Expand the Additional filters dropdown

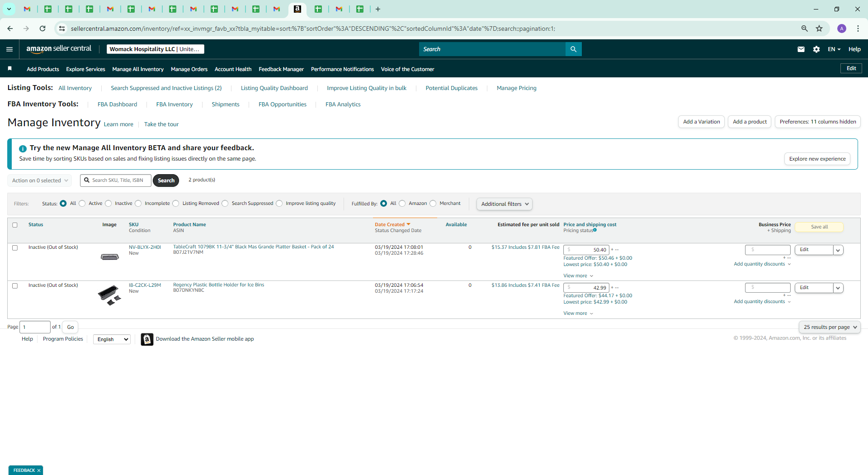(505, 204)
